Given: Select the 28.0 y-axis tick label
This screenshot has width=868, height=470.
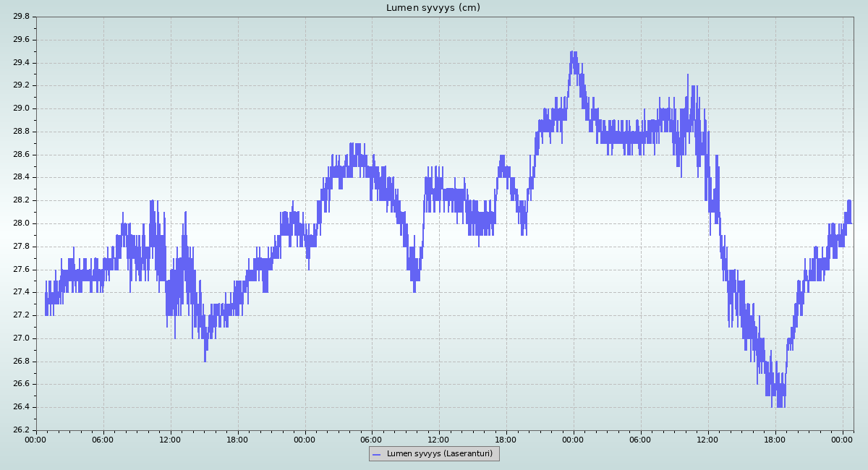Looking at the screenshot, I should pos(22,223).
